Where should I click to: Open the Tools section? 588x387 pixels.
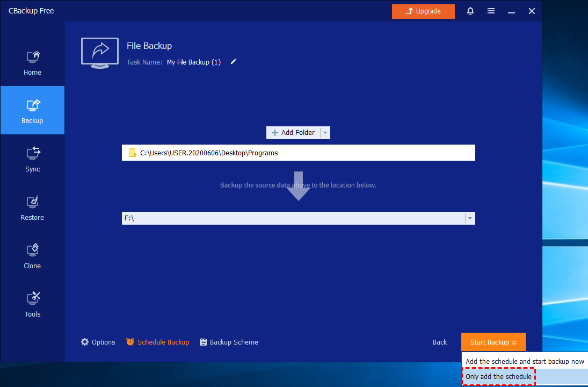coord(32,304)
